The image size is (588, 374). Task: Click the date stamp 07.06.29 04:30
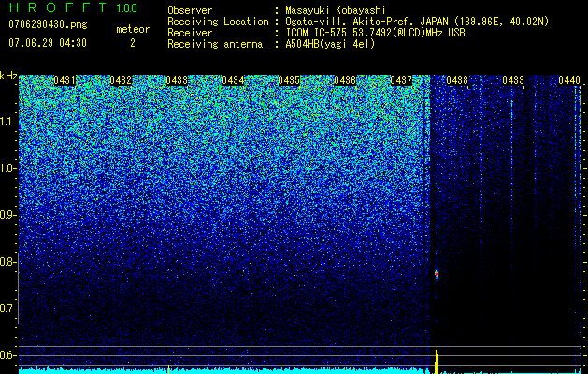pos(48,43)
